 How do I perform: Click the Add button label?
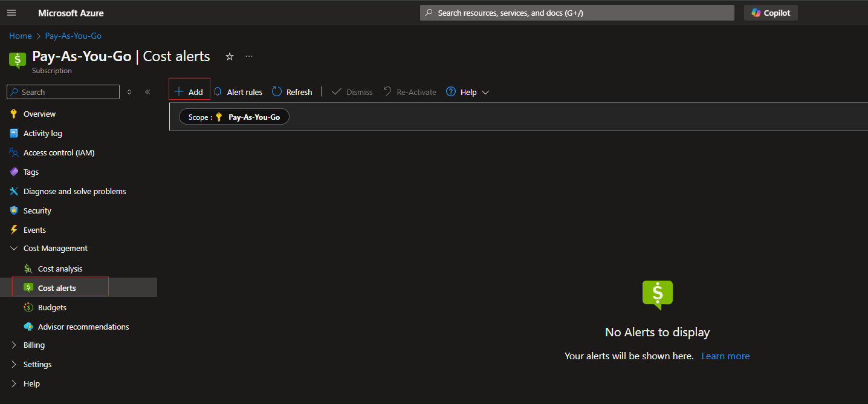[x=196, y=92]
